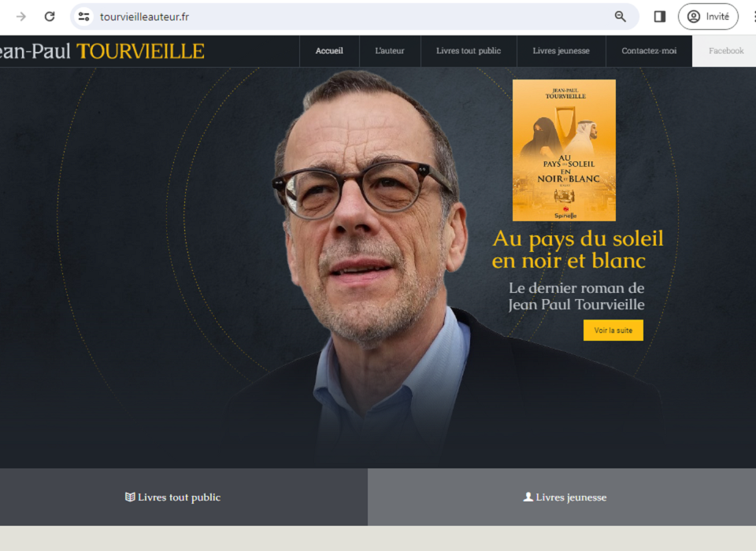Select the Accueil menu item
Screen dimensions: 756x551
point(329,50)
